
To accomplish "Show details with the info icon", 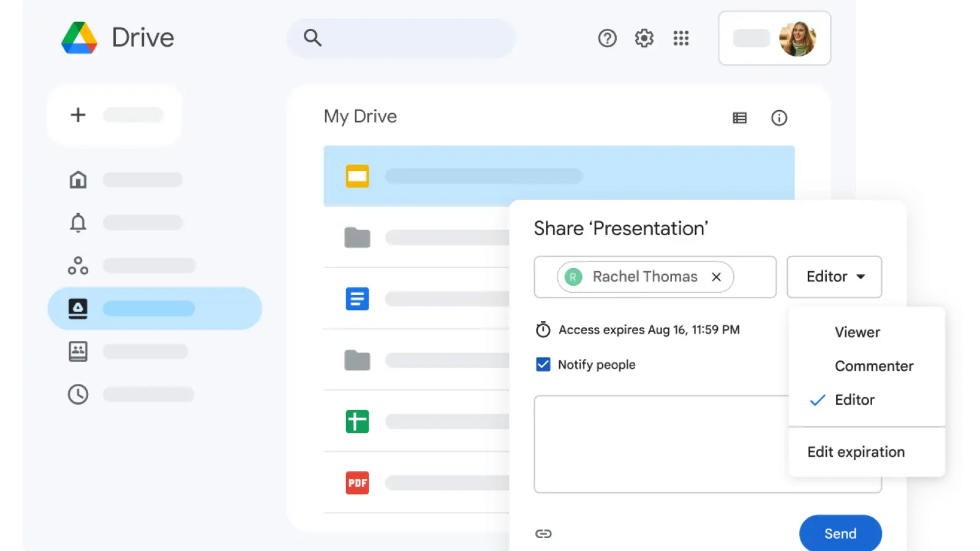I will coord(778,118).
